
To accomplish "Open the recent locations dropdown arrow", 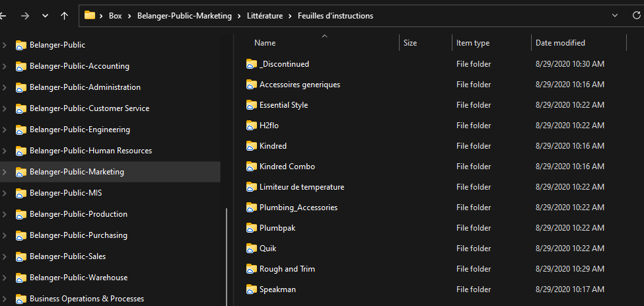I will [x=45, y=16].
